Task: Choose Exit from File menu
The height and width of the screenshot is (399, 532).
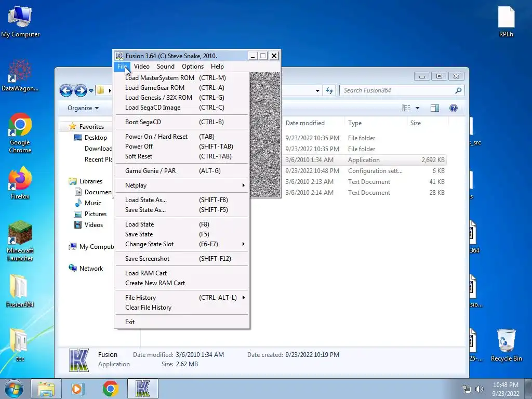Action: 182,322
